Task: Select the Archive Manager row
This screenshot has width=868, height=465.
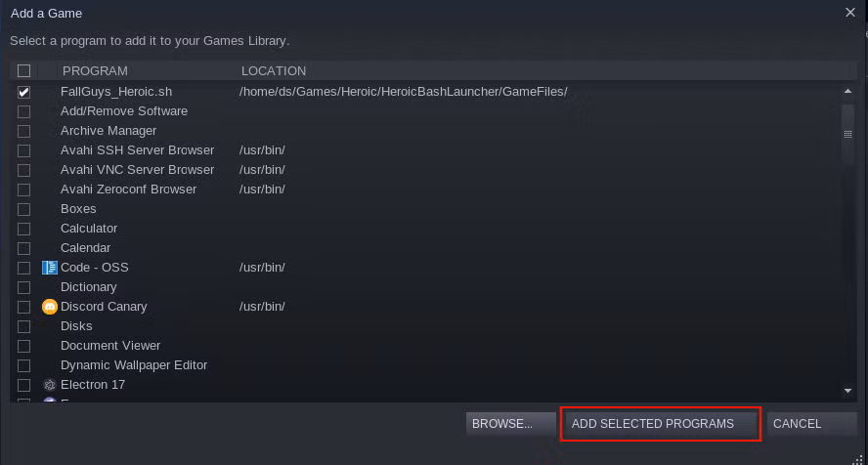Action: coord(426,131)
